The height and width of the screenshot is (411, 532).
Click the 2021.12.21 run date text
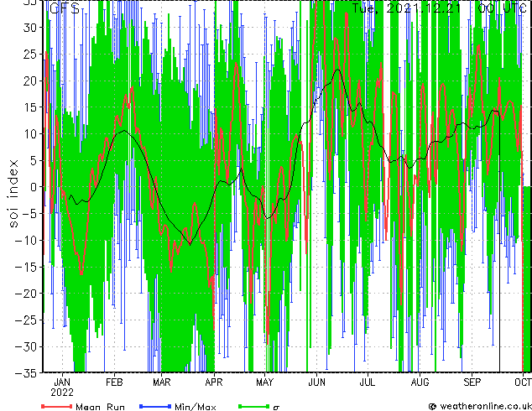(424, 8)
